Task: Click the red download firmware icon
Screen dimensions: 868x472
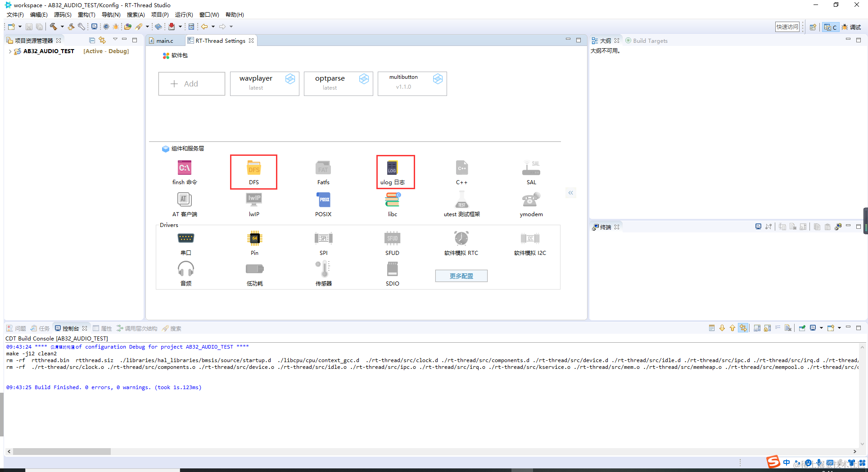Action: pos(172,27)
